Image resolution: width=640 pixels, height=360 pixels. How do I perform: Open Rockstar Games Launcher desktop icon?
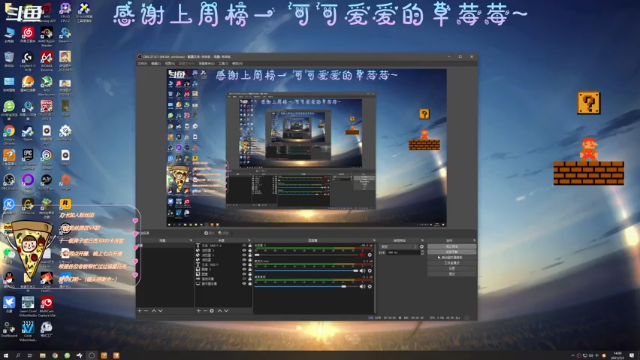click(x=65, y=204)
